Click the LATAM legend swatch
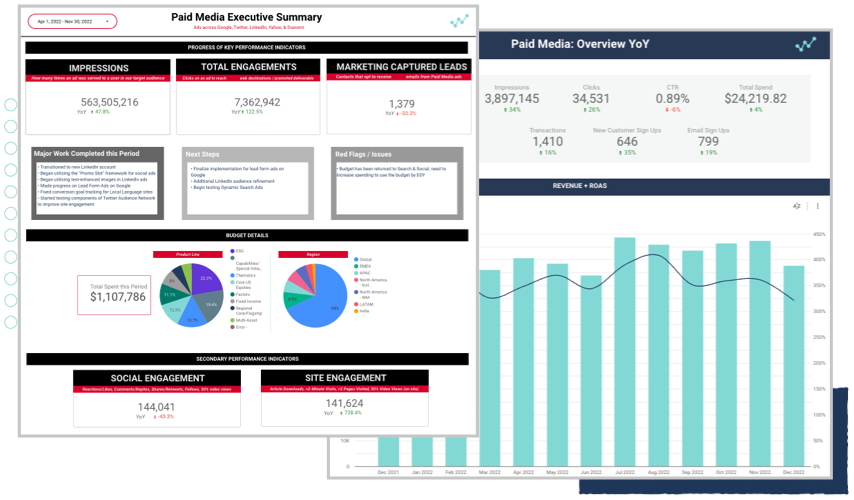 tap(356, 304)
